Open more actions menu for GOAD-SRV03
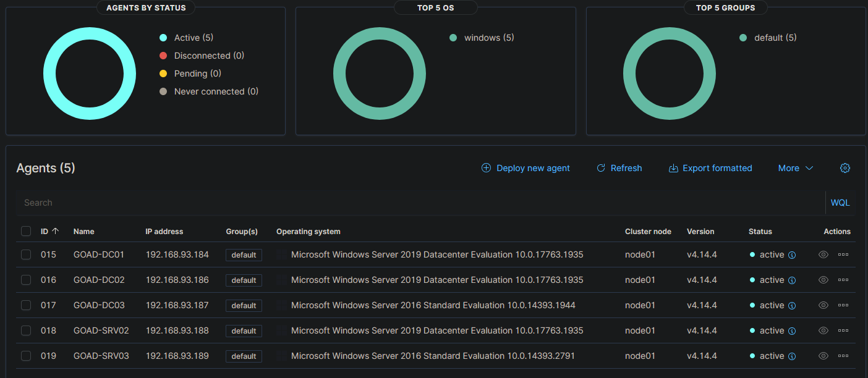 pyautogui.click(x=843, y=356)
